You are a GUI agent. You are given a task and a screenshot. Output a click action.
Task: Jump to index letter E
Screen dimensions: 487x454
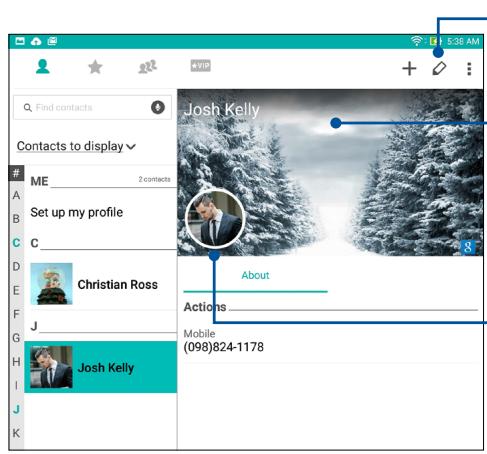pyautogui.click(x=16, y=290)
